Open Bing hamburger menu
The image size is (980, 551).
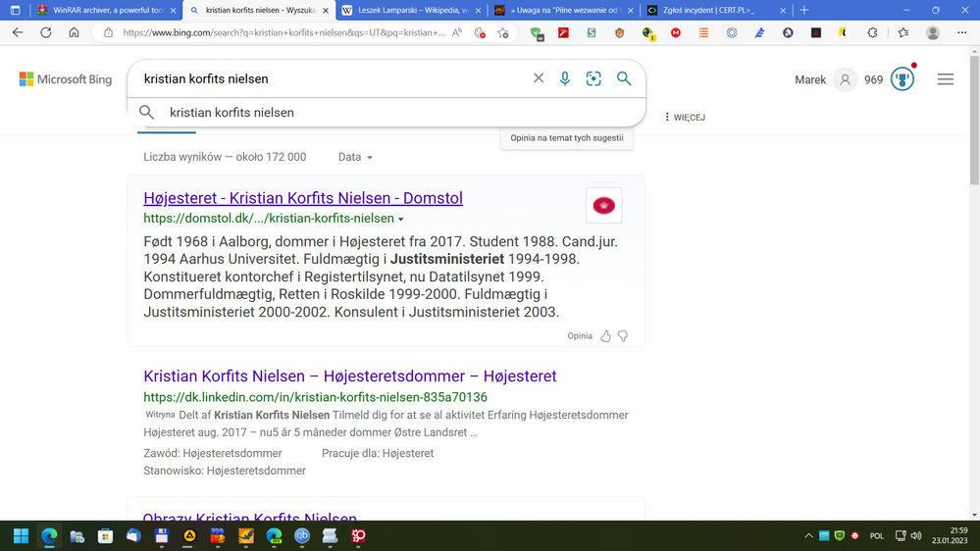(946, 79)
